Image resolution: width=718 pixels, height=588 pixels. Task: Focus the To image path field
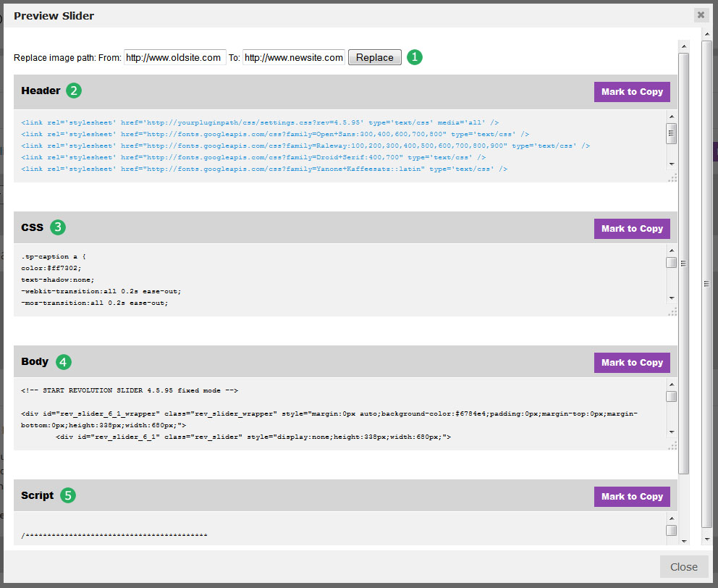pyautogui.click(x=293, y=57)
